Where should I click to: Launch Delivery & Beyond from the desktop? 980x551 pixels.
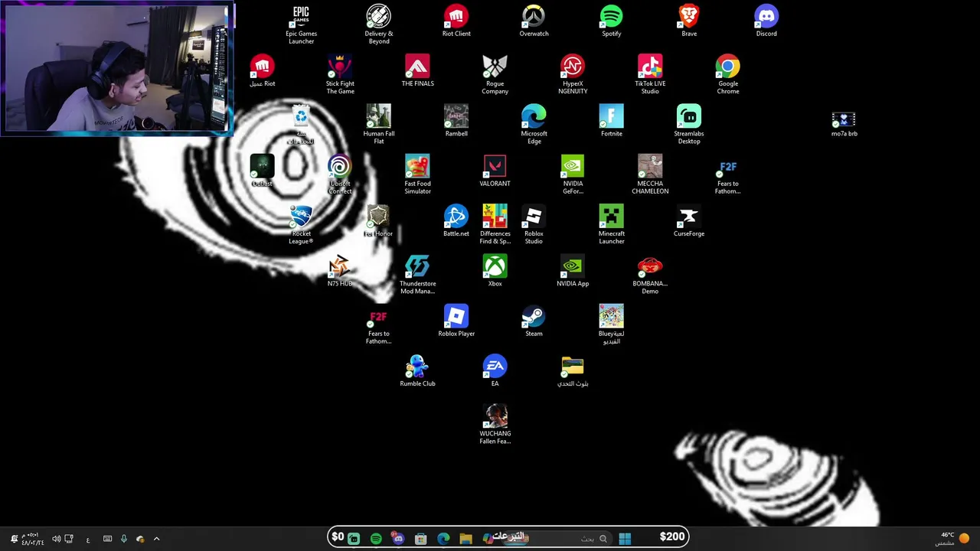coord(379,24)
